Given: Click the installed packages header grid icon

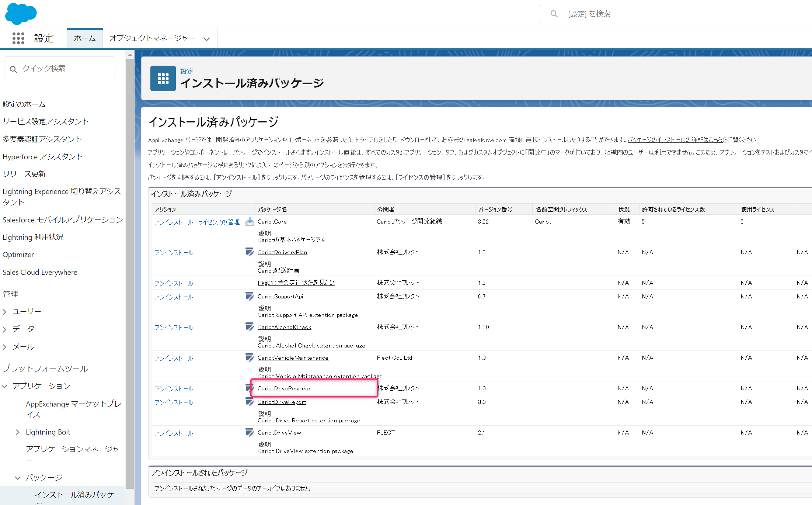Looking at the screenshot, I should click(x=163, y=78).
